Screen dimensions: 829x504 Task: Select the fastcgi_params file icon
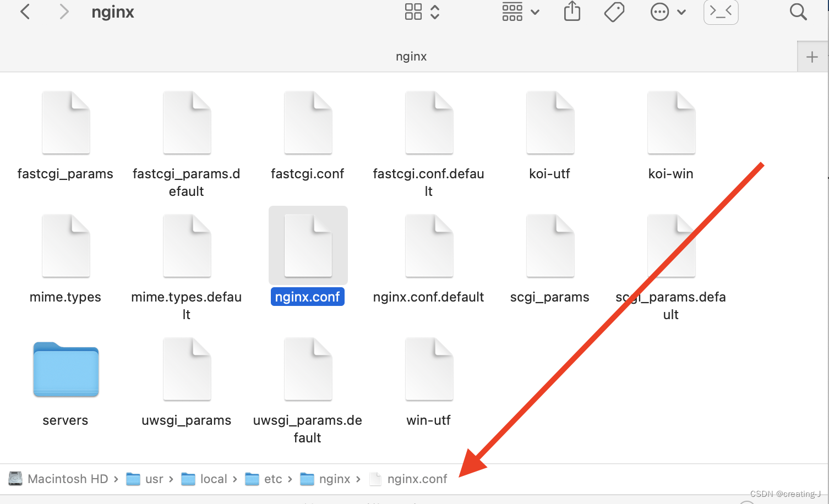(x=66, y=123)
